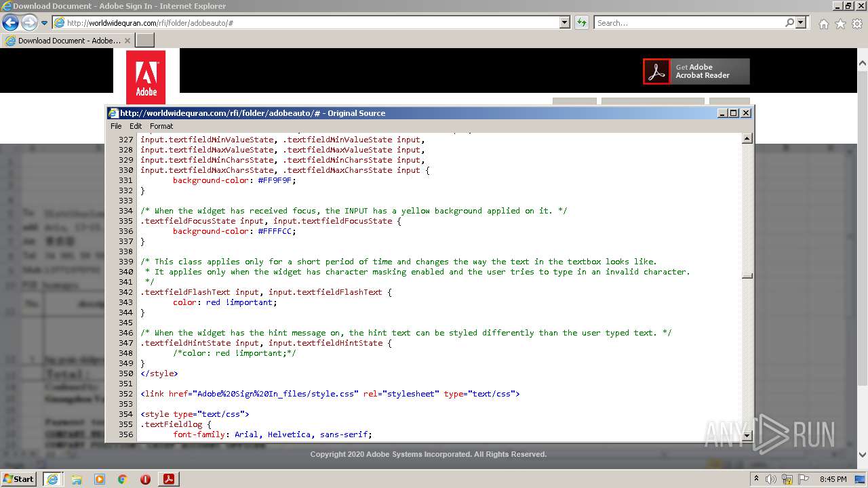Click the closing </style> tag on line 350
Image resolution: width=868 pixels, height=488 pixels.
[159, 373]
